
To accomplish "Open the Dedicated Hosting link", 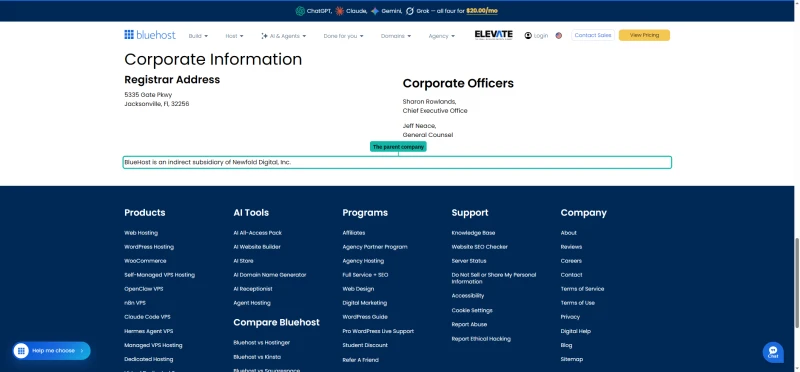I will 148,359.
